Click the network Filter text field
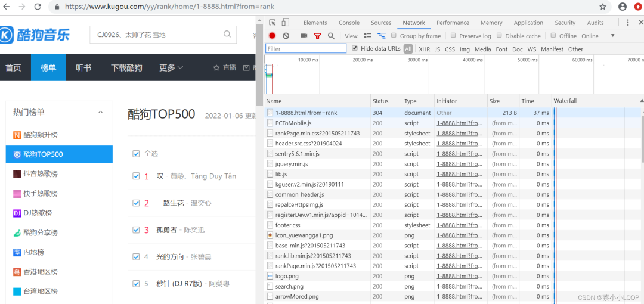The width and height of the screenshot is (644, 304). tap(306, 49)
